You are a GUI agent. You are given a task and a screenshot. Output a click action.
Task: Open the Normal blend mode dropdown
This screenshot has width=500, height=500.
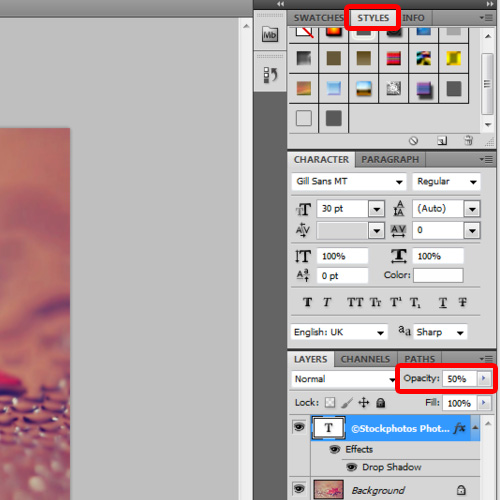click(344, 379)
